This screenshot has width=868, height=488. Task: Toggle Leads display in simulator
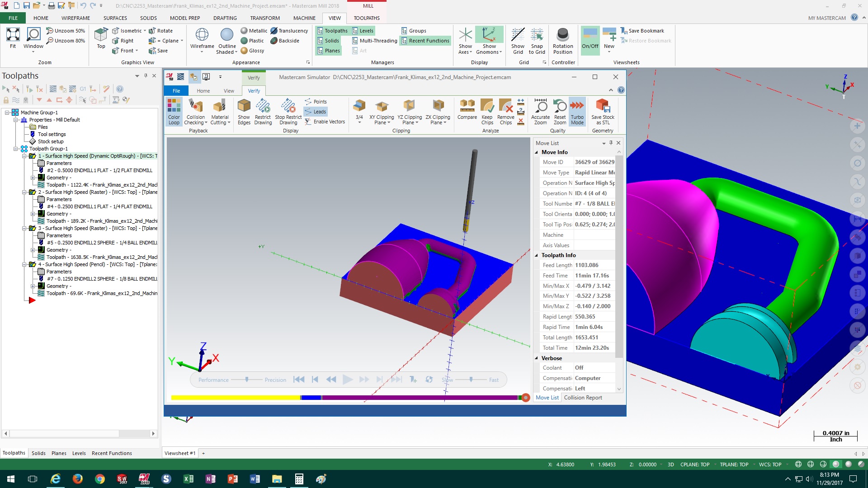pyautogui.click(x=316, y=112)
